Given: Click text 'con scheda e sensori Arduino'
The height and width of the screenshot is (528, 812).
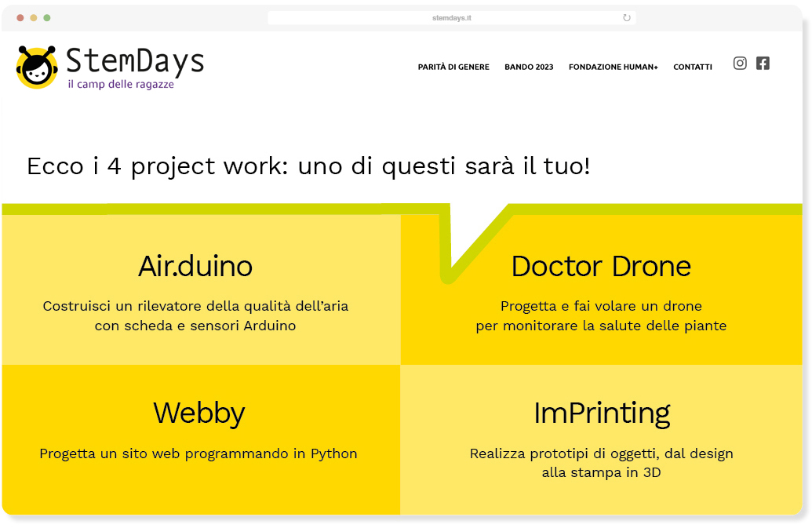Looking at the screenshot, I should coord(195,326).
